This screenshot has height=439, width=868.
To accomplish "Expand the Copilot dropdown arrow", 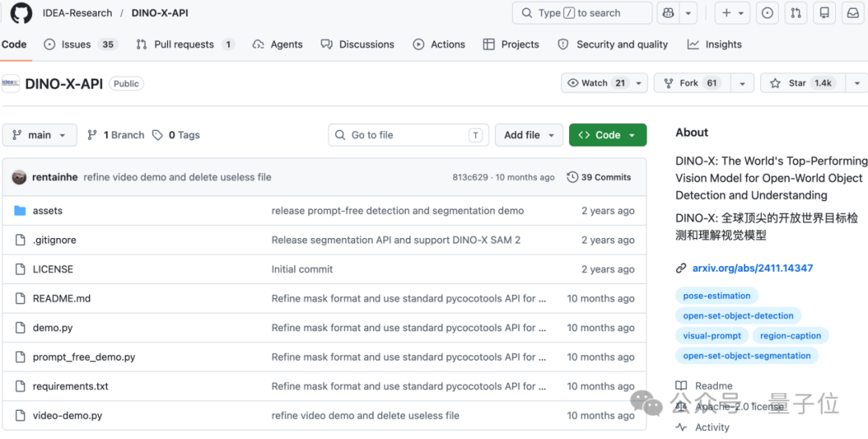I will [688, 13].
